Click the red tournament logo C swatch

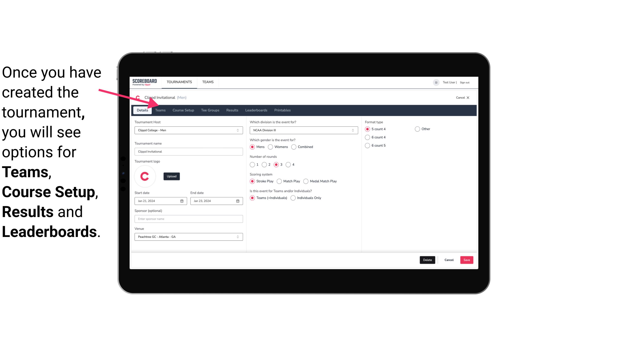145,176
